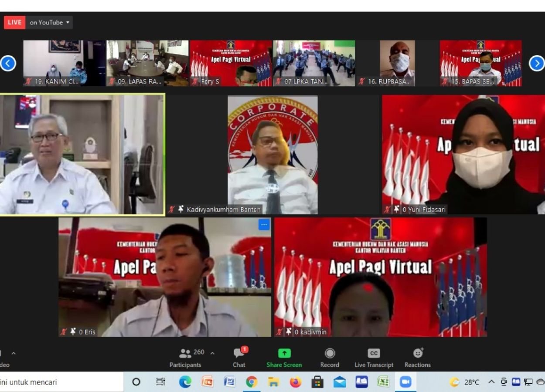The image size is (545, 392).
Task: Open the Reactions menu
Action: click(417, 358)
